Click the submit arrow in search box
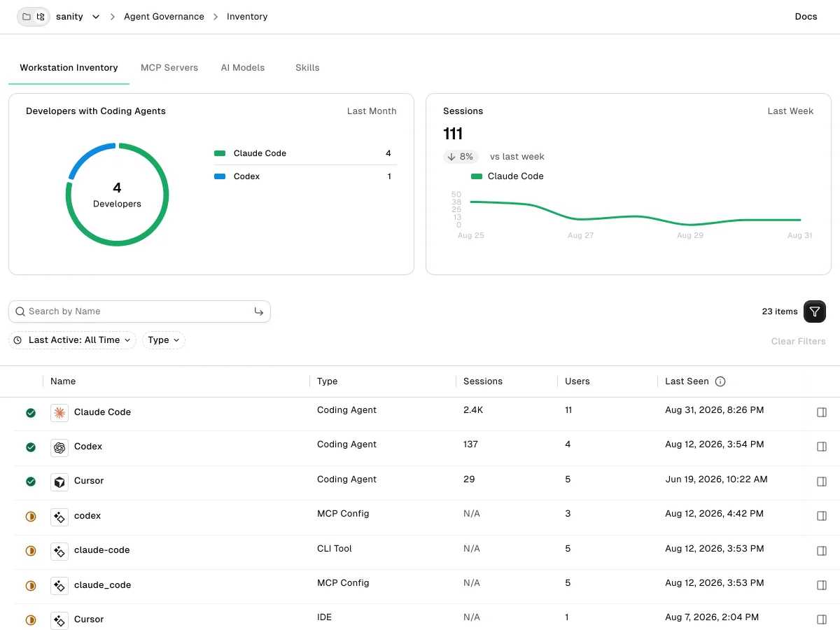Image resolution: width=840 pixels, height=630 pixels. coord(259,311)
